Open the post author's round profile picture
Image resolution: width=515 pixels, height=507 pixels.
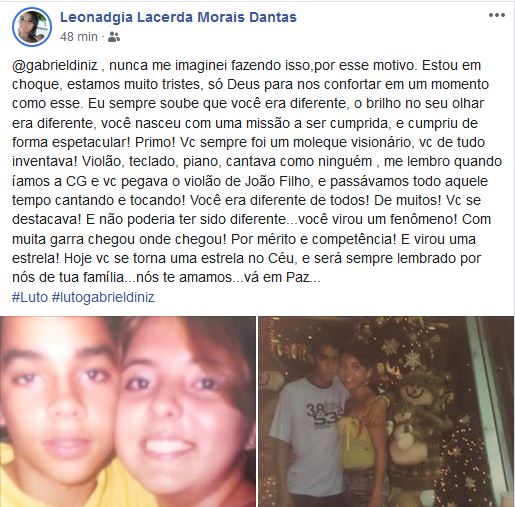[32, 27]
